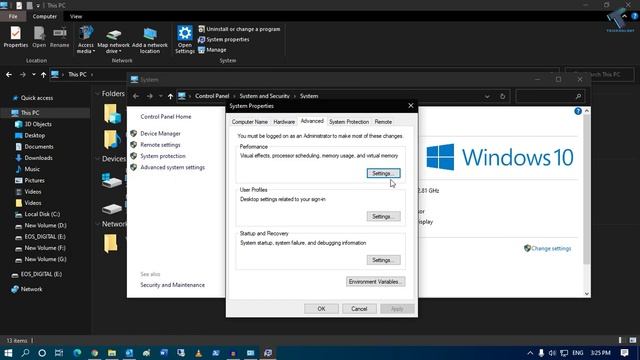Select Quick access in navigation pane

(x=37, y=98)
